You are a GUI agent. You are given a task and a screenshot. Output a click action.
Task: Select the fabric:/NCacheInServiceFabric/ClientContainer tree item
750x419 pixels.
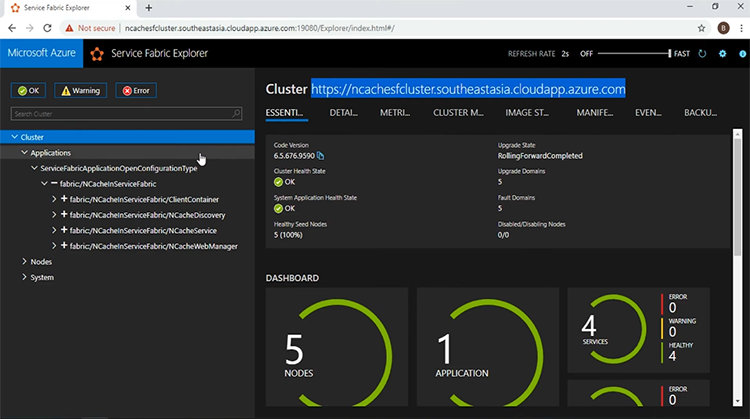point(144,199)
